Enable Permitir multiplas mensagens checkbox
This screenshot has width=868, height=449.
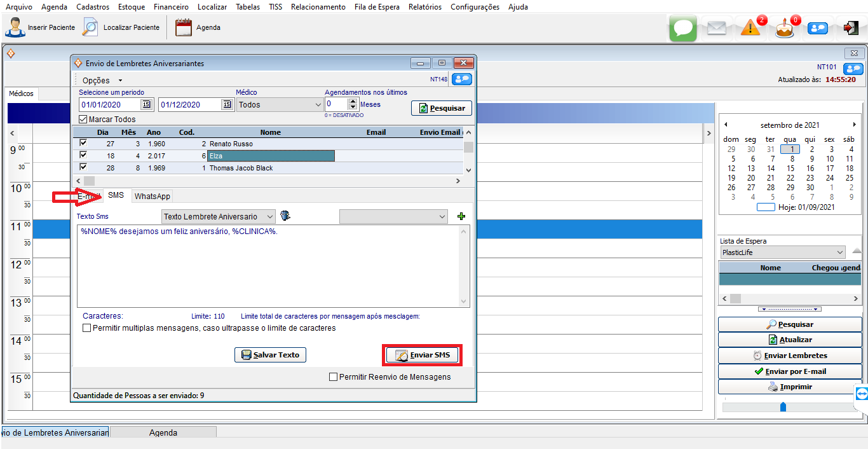pyautogui.click(x=87, y=328)
